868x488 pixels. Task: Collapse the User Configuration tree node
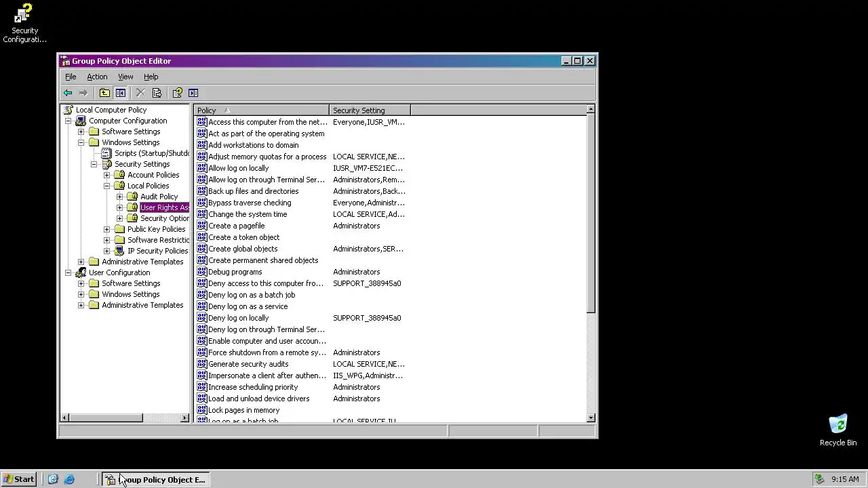coord(68,272)
